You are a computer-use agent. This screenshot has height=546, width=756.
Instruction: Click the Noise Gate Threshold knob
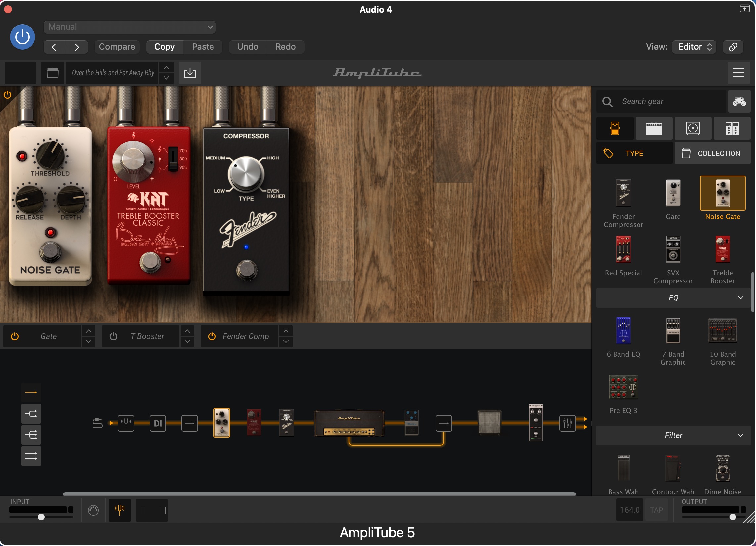[x=50, y=156]
